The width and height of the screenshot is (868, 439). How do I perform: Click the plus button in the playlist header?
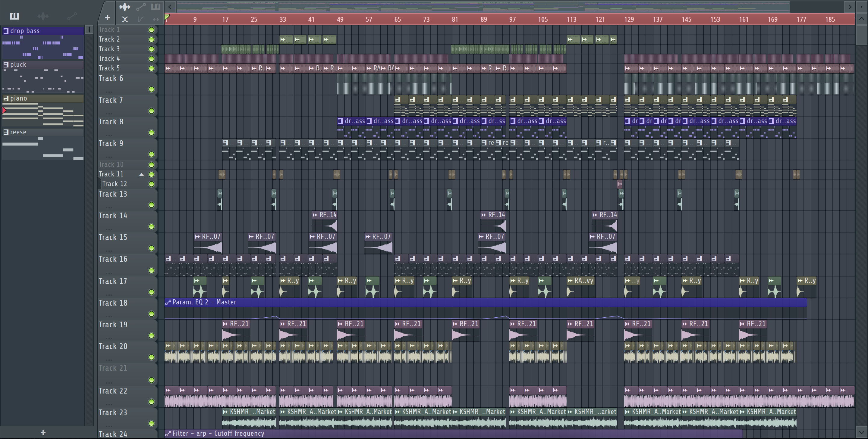108,18
